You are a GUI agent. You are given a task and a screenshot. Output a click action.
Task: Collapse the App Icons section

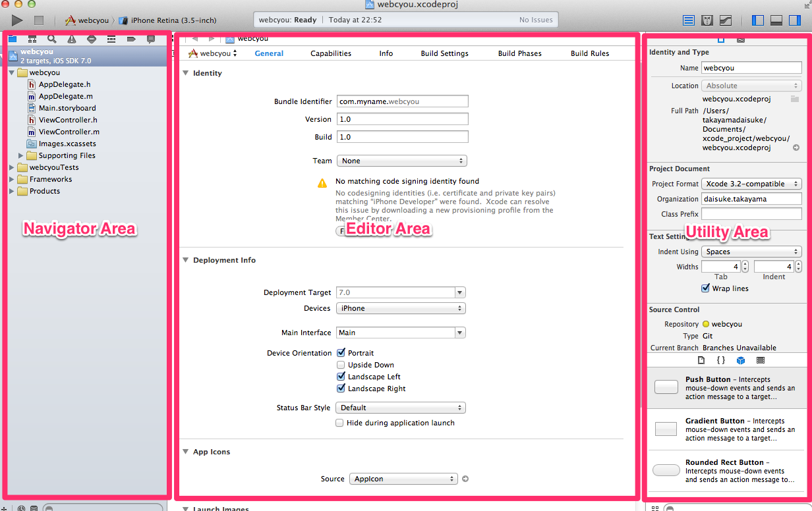[x=186, y=452]
